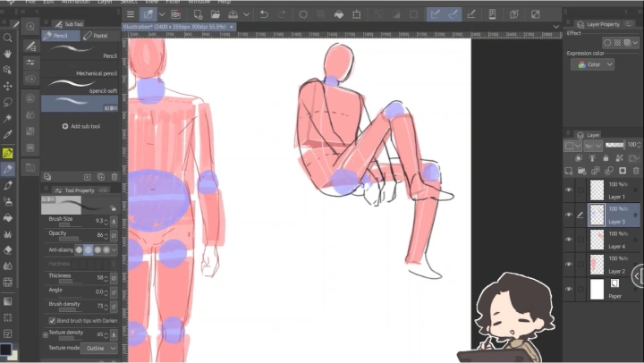Select the 6pencil-soft sub tool

click(80, 87)
